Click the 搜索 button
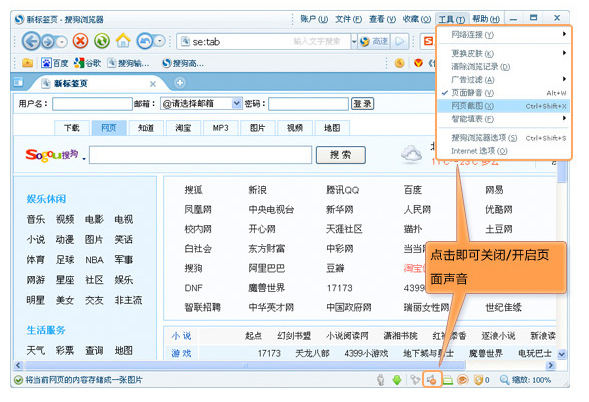Screen dimensions: 589x402 pyautogui.click(x=341, y=155)
